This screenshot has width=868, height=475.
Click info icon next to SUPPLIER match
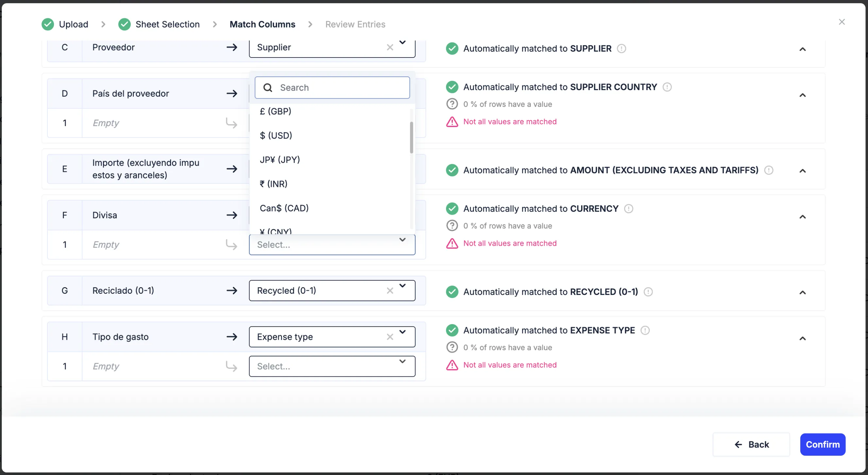(x=621, y=48)
